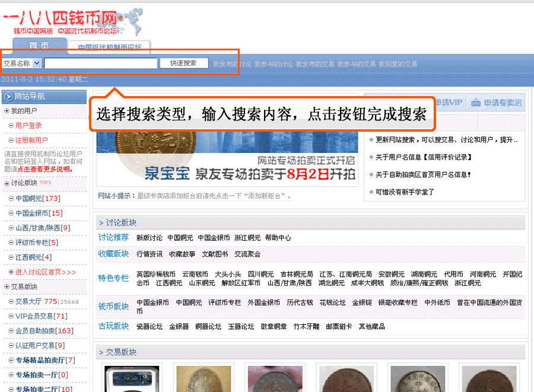
Task: Click the plus icon beside 进入讨论区首页
Action: coord(11,272)
